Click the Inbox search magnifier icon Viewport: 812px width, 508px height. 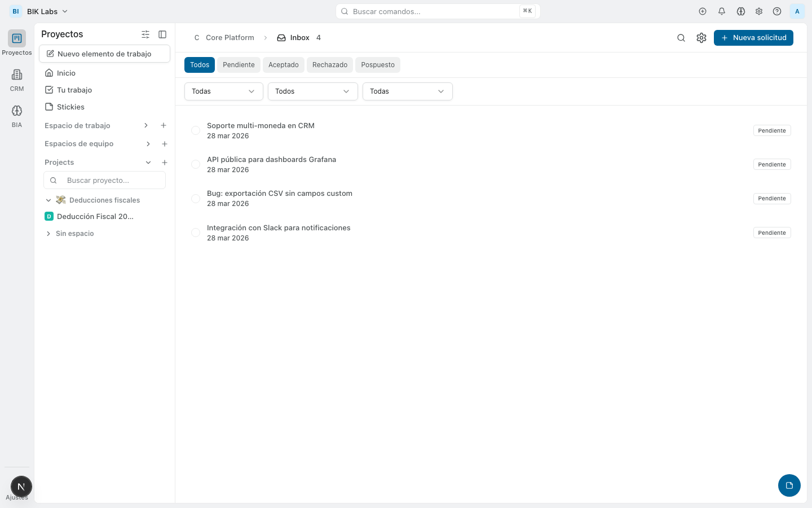(681, 38)
